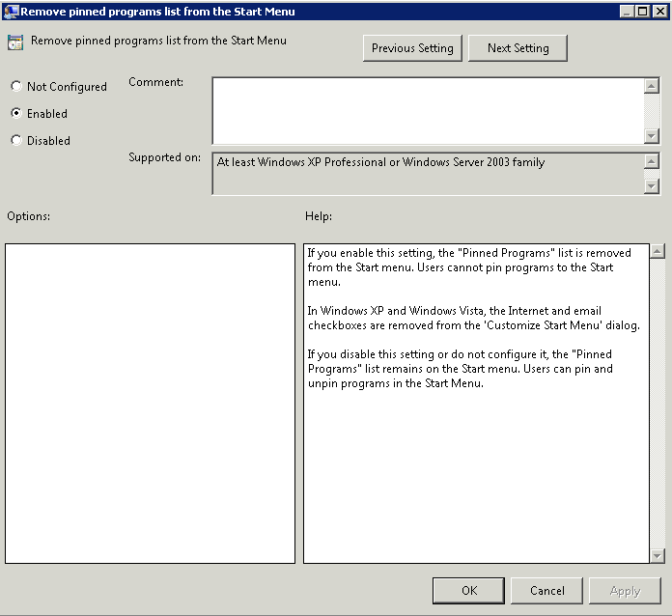Click the Comment box scroll down arrow
The width and height of the screenshot is (672, 616).
tap(651, 136)
